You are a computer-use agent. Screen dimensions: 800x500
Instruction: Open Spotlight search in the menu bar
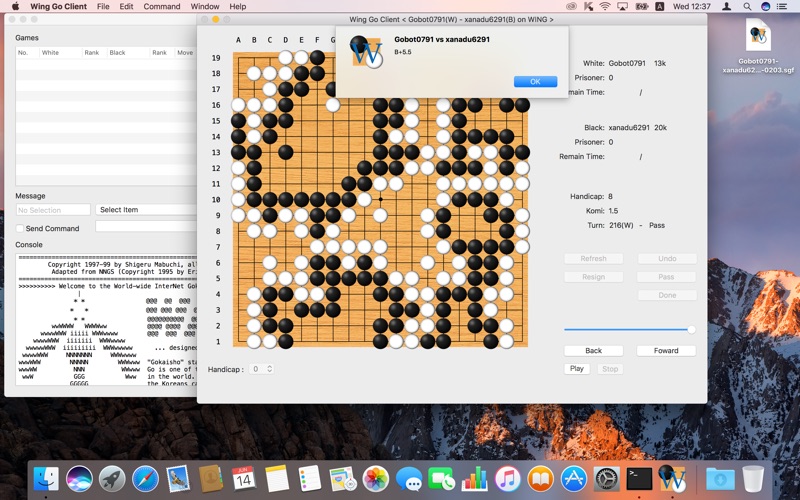pyautogui.click(x=747, y=7)
